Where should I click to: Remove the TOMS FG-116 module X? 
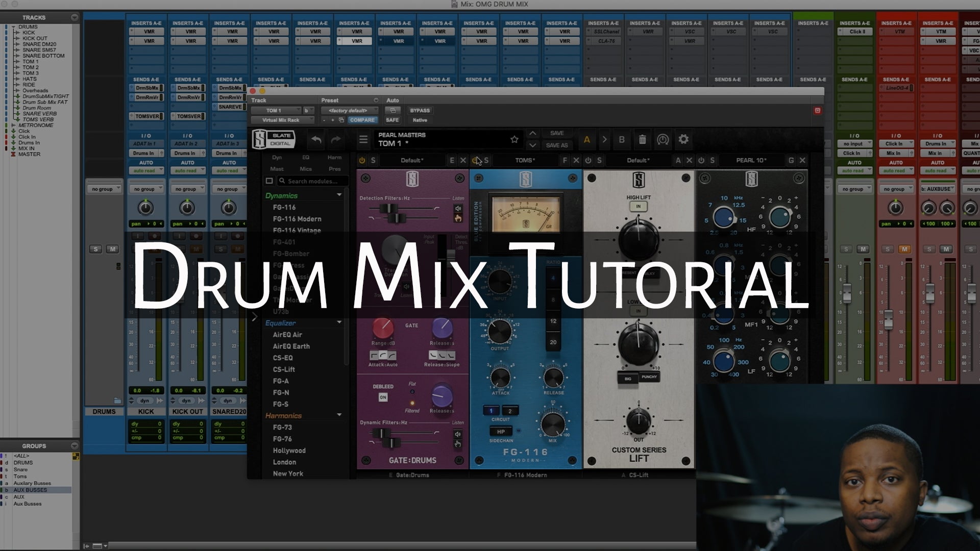click(576, 160)
